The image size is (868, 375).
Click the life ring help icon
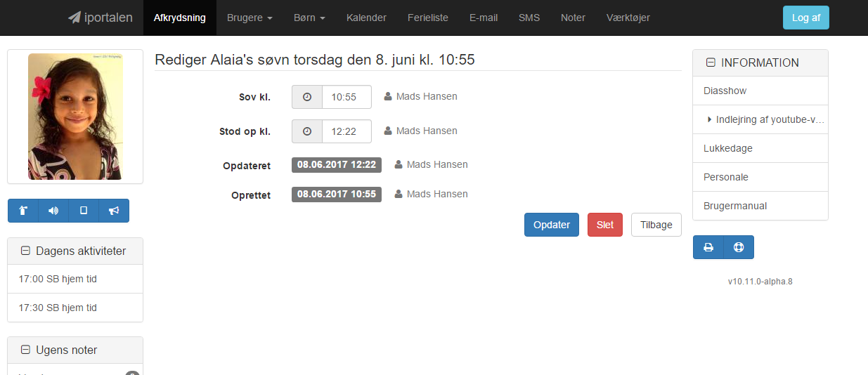coord(739,247)
